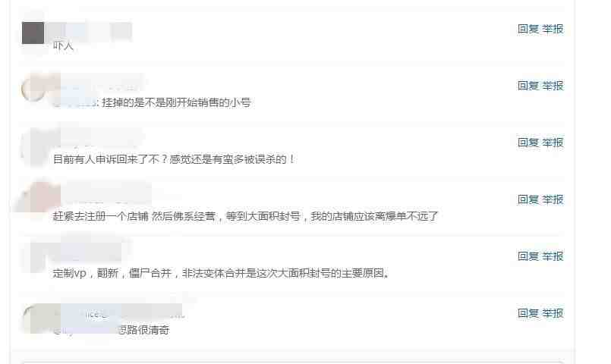Open the dark square avatar of 吓人 commenter
This screenshot has width=611, height=364.
[33, 33]
